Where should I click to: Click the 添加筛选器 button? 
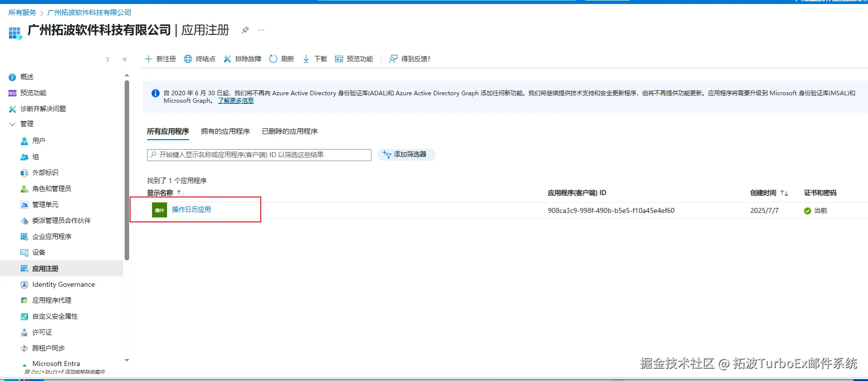[406, 155]
